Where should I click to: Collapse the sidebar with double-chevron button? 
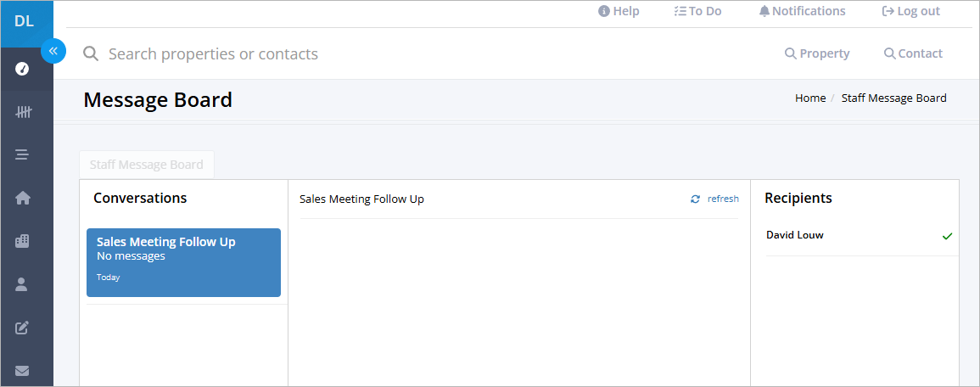[x=53, y=51]
